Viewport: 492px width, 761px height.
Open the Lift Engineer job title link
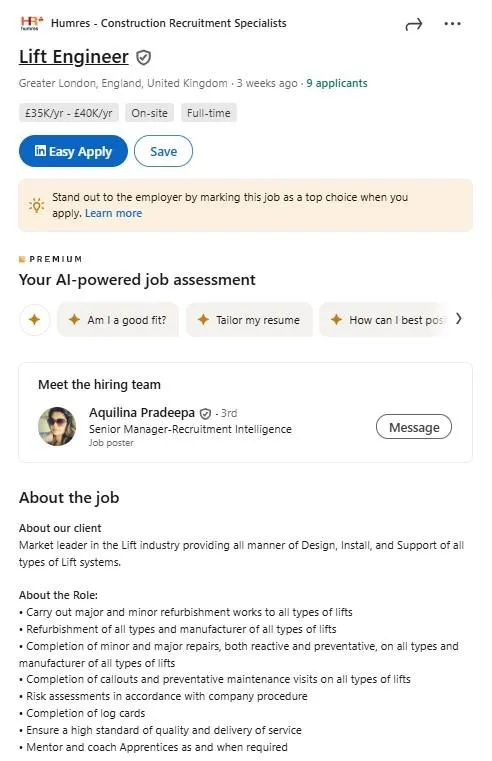coord(74,57)
